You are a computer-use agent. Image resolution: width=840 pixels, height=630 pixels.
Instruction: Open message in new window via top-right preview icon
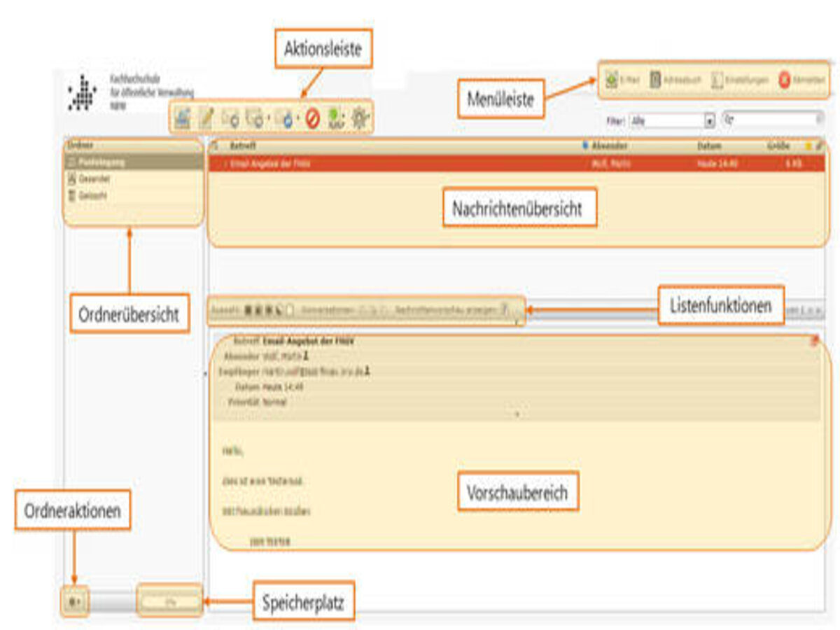[814, 341]
